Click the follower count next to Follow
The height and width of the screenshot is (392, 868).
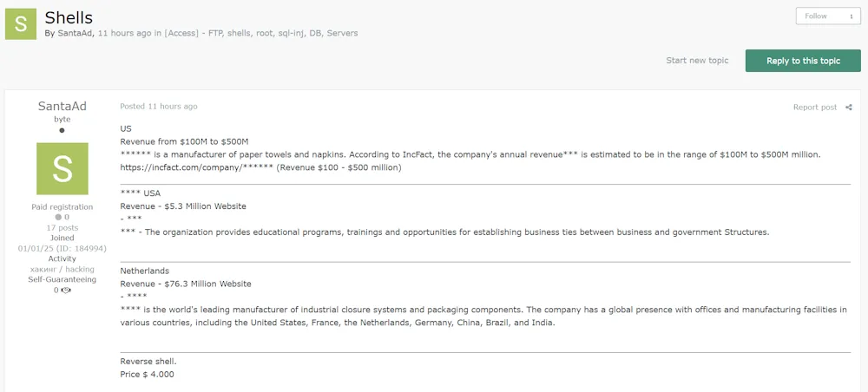point(850,16)
